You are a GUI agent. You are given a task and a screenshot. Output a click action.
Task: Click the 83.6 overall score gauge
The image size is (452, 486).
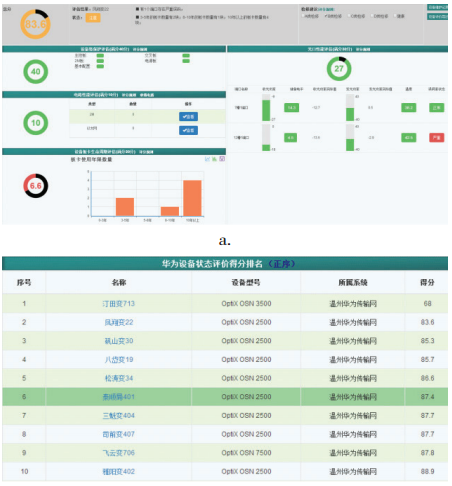tap(35, 24)
